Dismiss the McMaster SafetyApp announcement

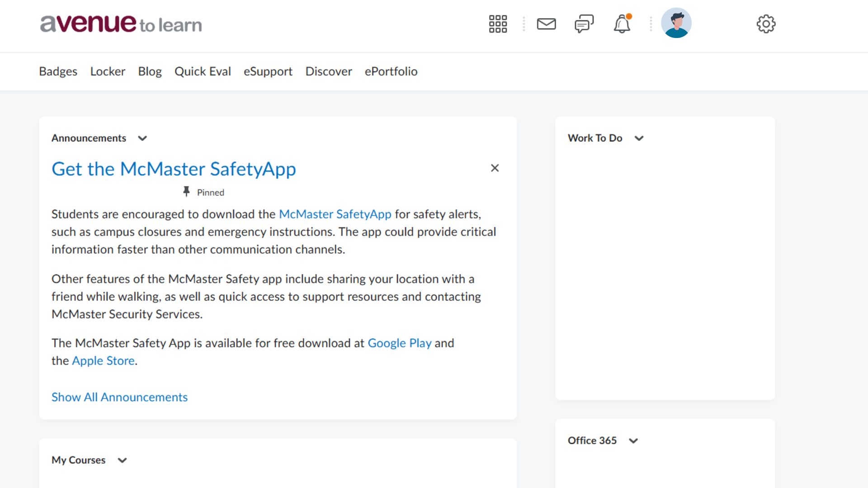[495, 168]
